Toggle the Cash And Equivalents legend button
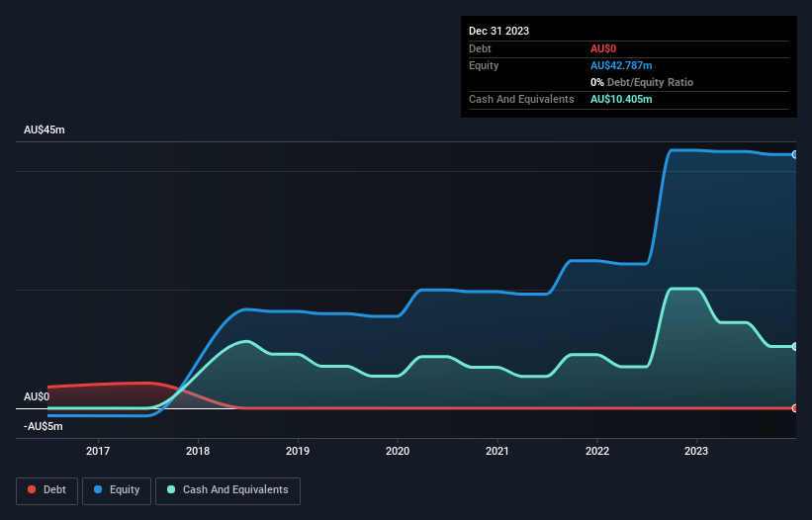 click(227, 490)
